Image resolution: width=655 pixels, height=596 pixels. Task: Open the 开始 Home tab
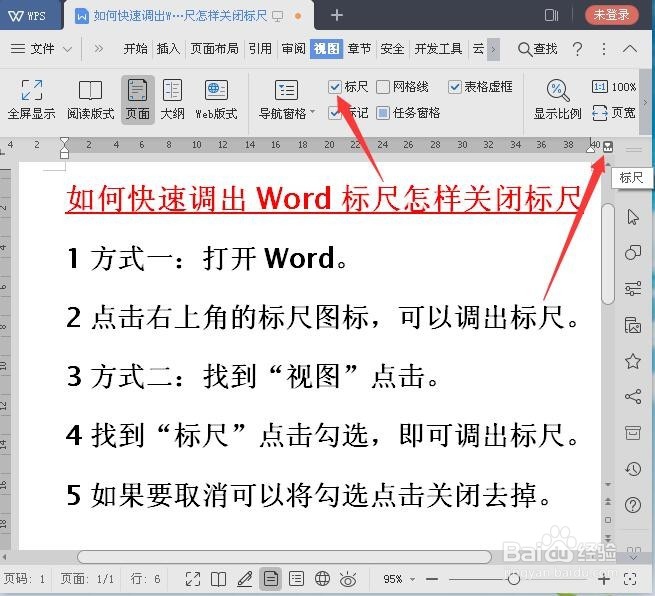135,49
